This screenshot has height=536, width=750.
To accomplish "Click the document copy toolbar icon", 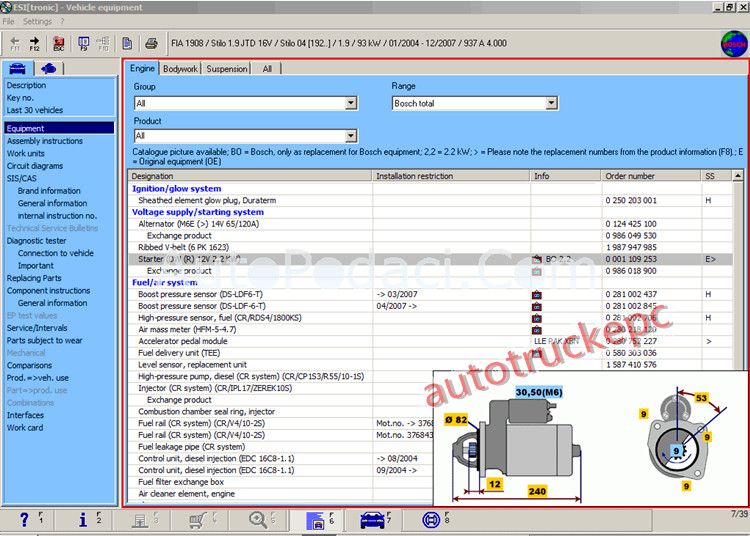I will pos(127,44).
